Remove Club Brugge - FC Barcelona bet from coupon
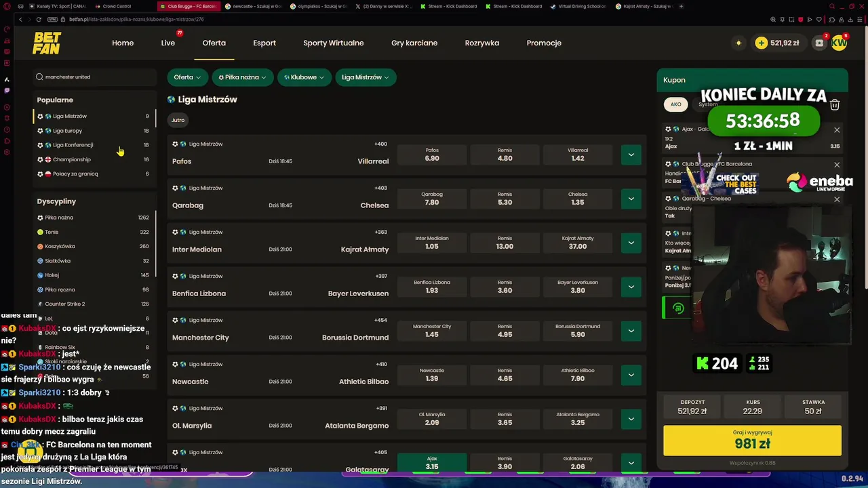 [837, 165]
